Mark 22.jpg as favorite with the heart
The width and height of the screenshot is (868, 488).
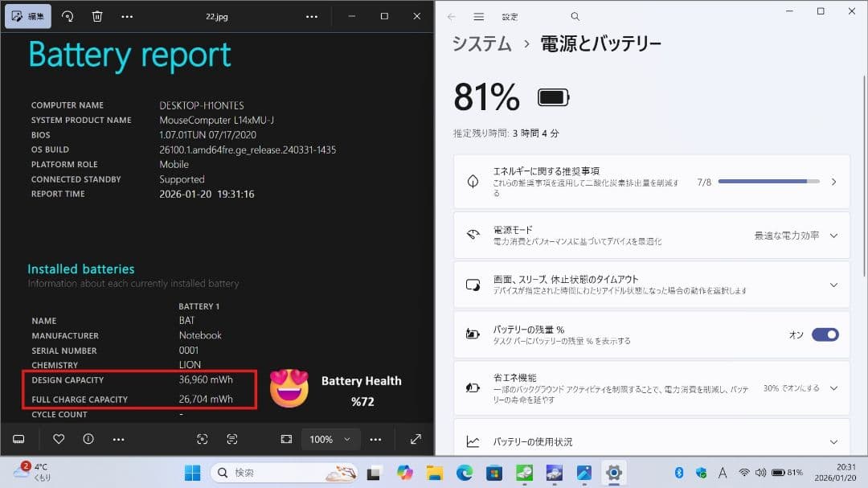[57, 439]
